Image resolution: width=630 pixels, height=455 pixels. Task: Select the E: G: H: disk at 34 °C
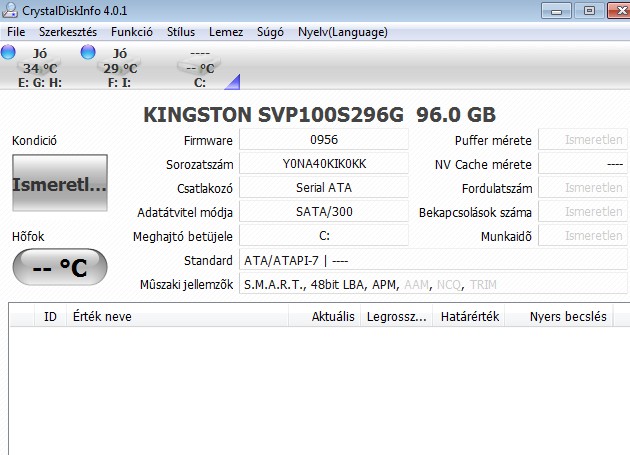click(x=40, y=68)
